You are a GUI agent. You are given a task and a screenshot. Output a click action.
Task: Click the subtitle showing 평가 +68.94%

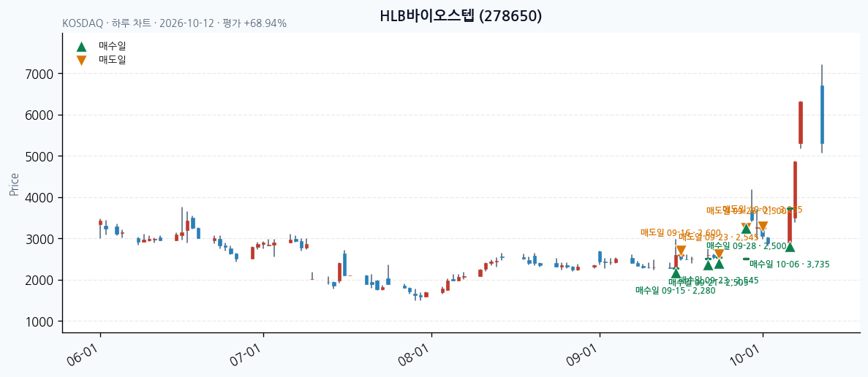(174, 24)
